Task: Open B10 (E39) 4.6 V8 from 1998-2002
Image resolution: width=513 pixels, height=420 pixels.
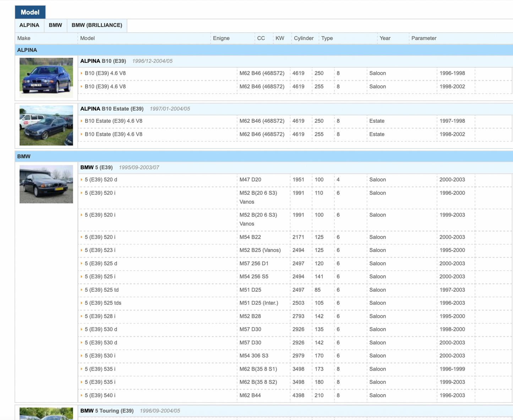Action: pyautogui.click(x=105, y=87)
